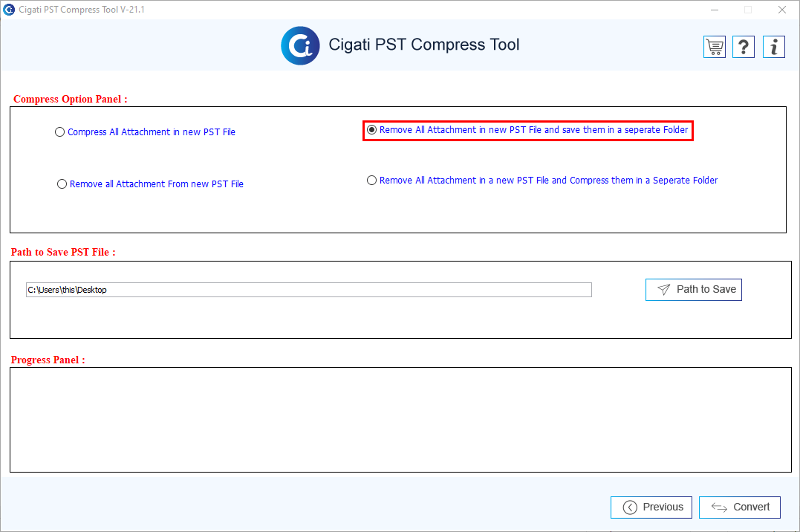The image size is (800, 532).
Task: Click the Convert button
Action: (x=739, y=507)
